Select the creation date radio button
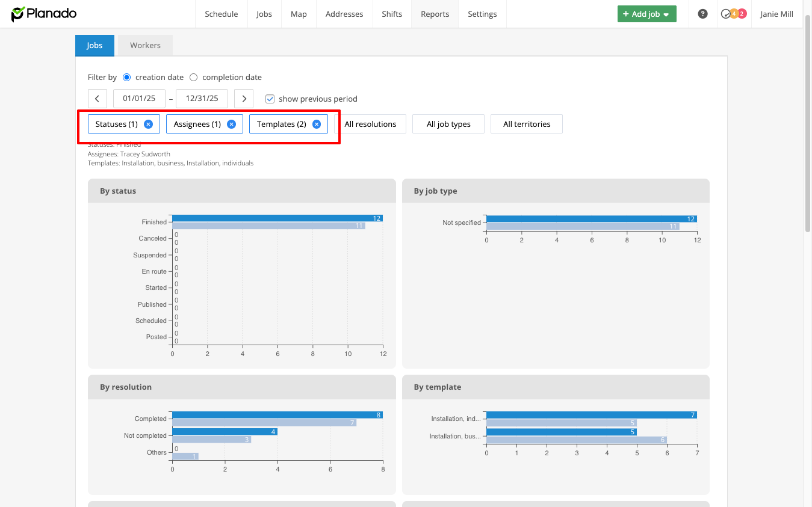The image size is (812, 507). pos(127,77)
